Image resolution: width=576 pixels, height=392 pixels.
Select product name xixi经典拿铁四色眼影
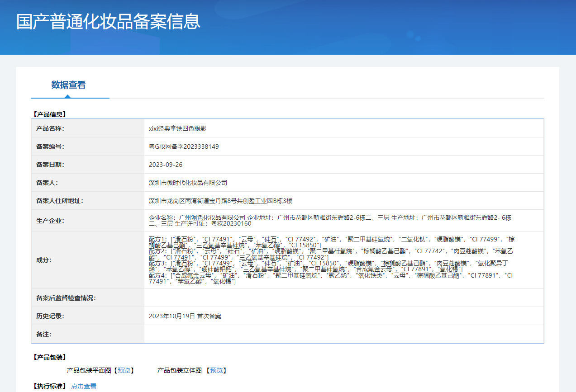click(x=177, y=128)
